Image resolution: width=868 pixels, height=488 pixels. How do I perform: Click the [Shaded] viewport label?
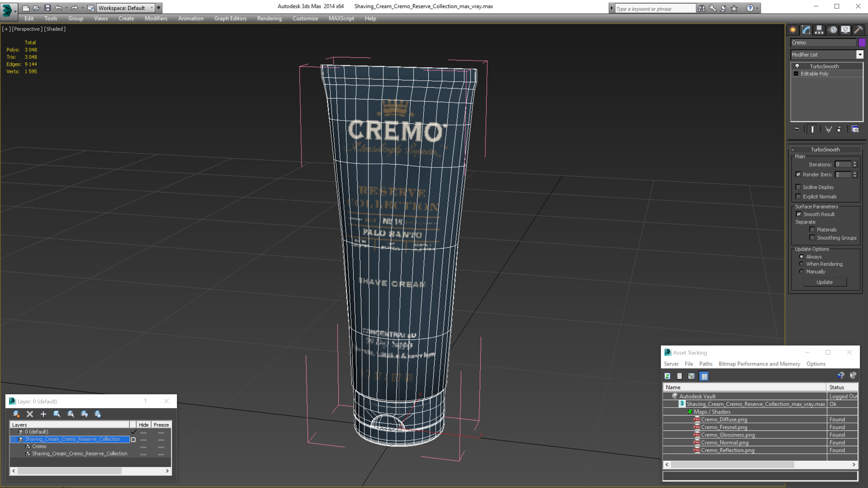pyautogui.click(x=55, y=29)
